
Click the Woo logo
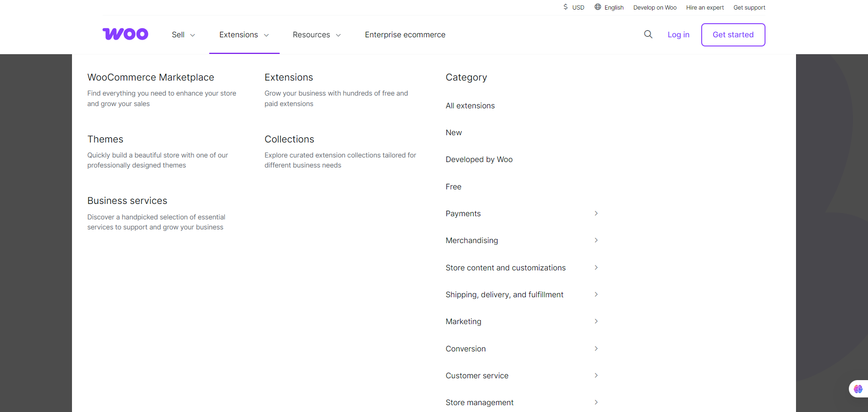pyautogui.click(x=125, y=34)
